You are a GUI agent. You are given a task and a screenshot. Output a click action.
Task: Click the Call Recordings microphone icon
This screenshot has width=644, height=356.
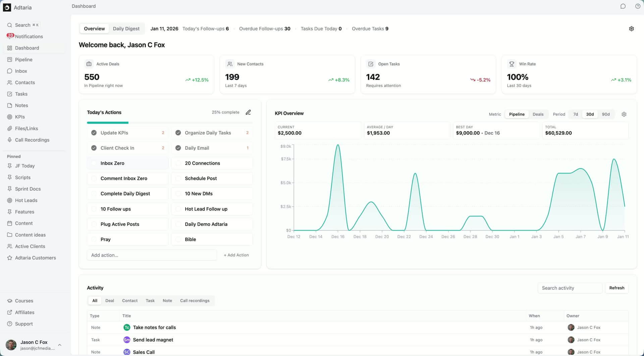(10, 140)
